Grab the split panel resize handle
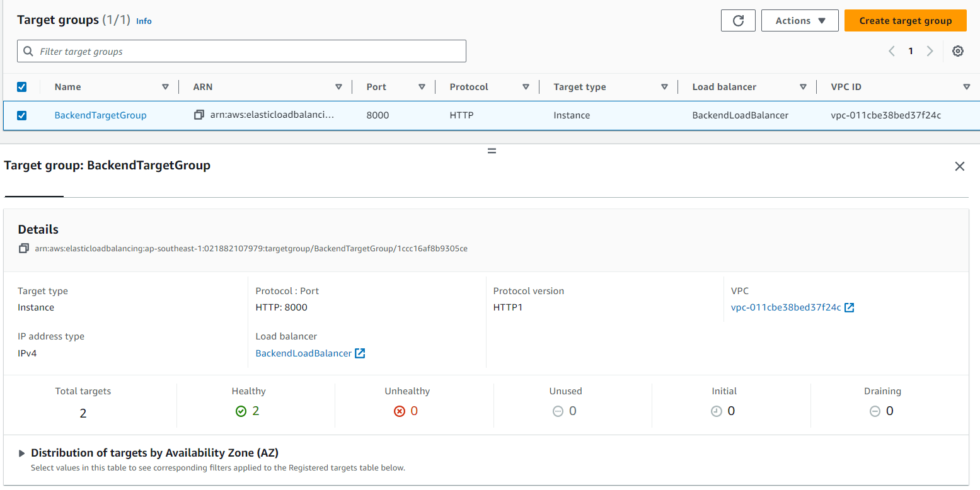980x490 pixels. 492,151
